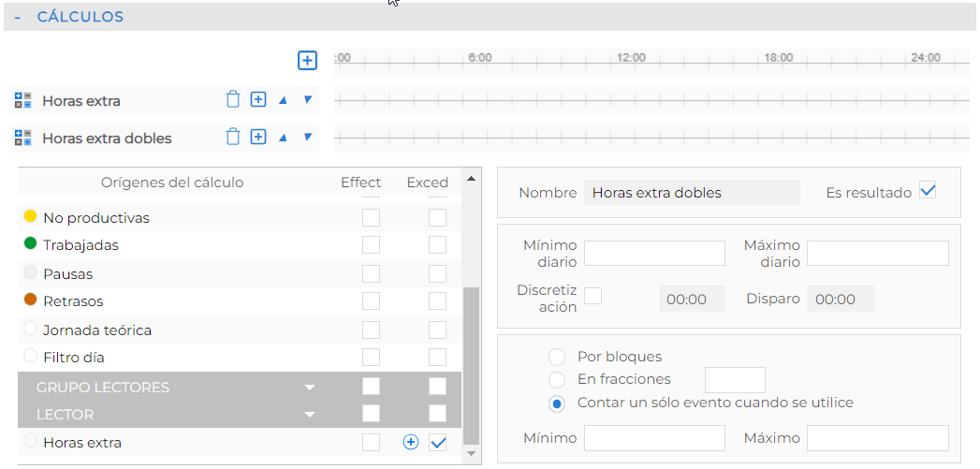Check Exced for LECTOR
Viewport: 980px width, 469px height.
point(437,414)
